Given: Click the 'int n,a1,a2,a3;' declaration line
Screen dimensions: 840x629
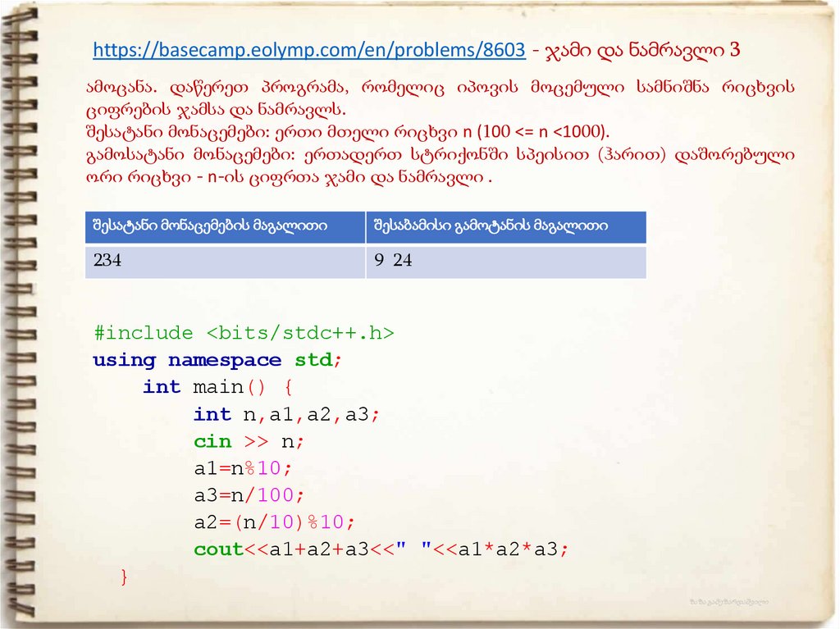Looking at the screenshot, I should pos(286,414).
